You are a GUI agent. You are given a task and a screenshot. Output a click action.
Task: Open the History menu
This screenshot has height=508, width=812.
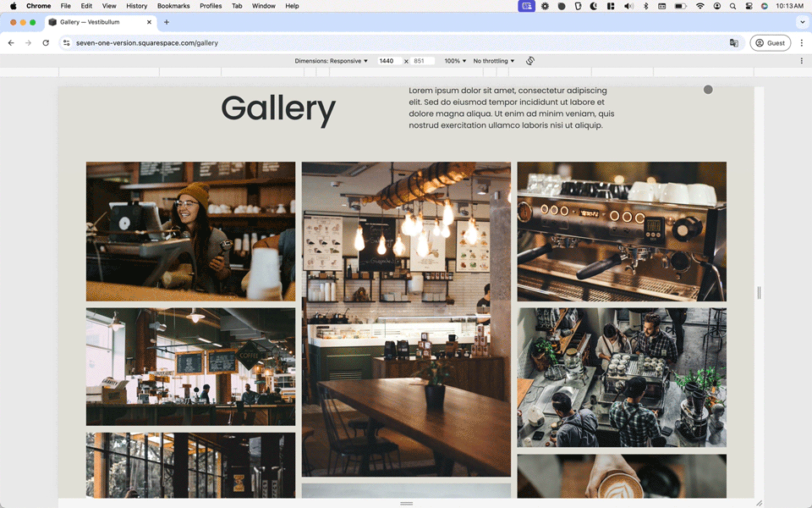[x=137, y=6]
